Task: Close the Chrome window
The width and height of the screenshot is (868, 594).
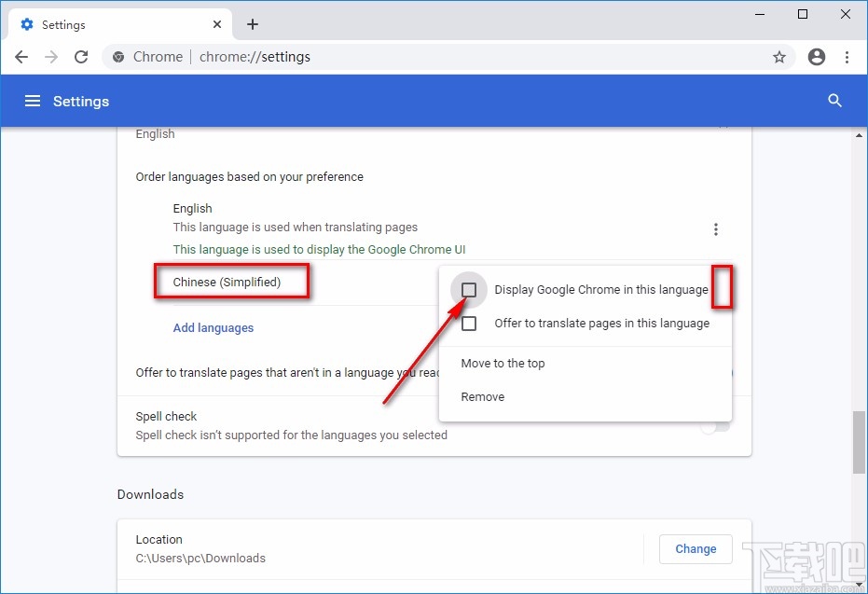Action: [x=846, y=14]
